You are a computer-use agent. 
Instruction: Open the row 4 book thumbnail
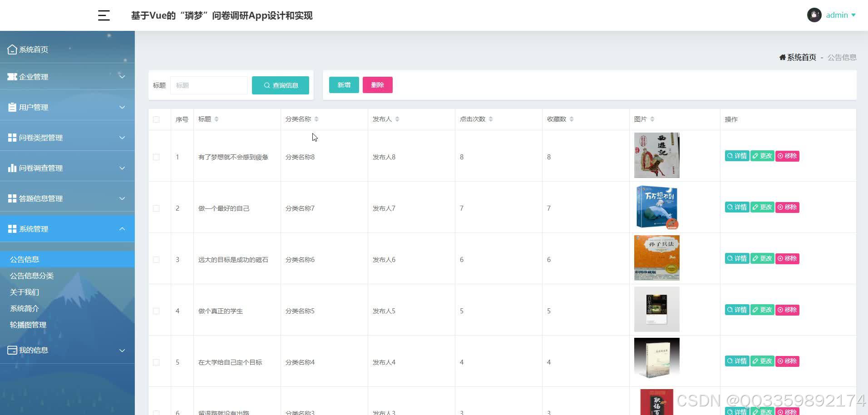coord(656,309)
